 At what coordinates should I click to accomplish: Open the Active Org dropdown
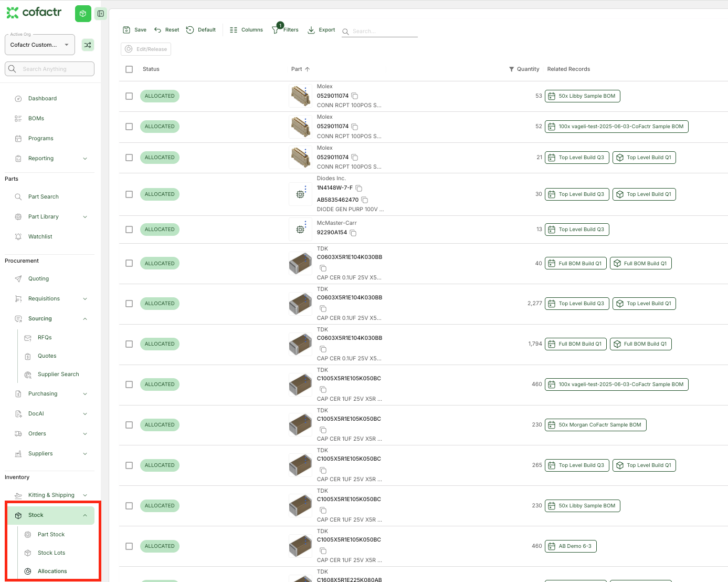(x=40, y=45)
